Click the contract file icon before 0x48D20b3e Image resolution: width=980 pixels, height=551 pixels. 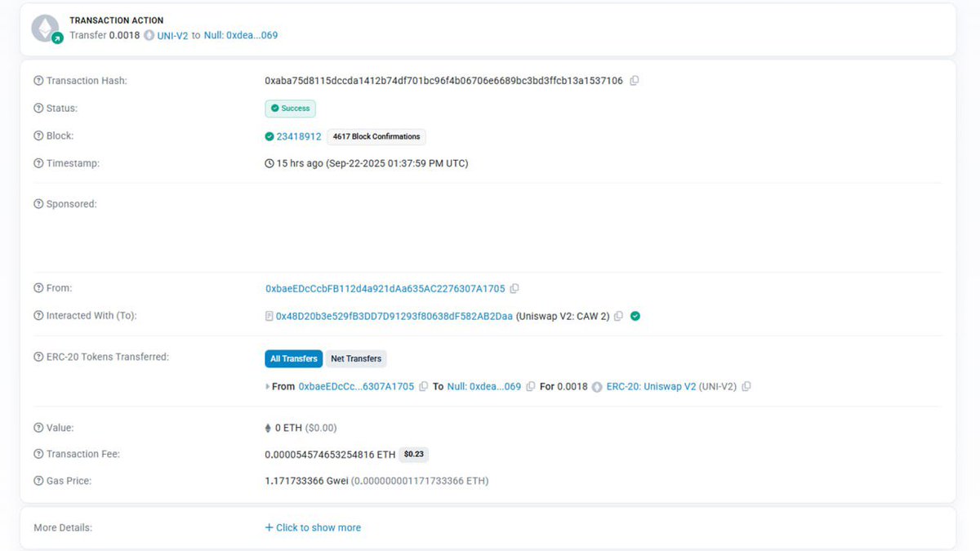[269, 316]
